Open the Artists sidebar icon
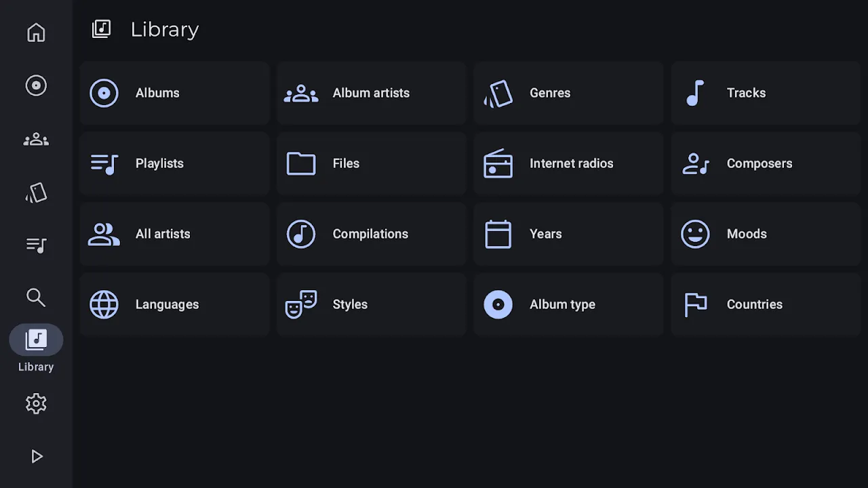Image resolution: width=868 pixels, height=488 pixels. 36,140
